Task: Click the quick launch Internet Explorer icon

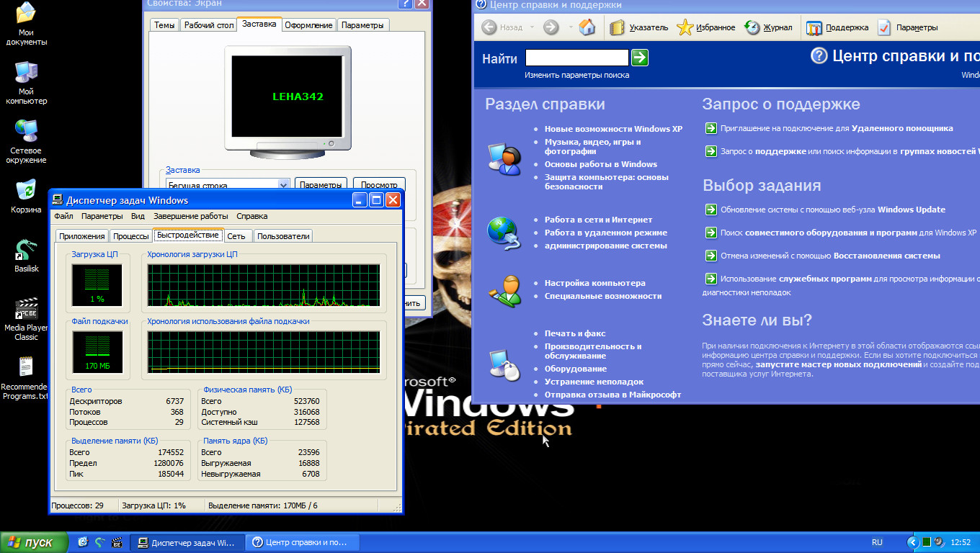Action: pyautogui.click(x=83, y=542)
